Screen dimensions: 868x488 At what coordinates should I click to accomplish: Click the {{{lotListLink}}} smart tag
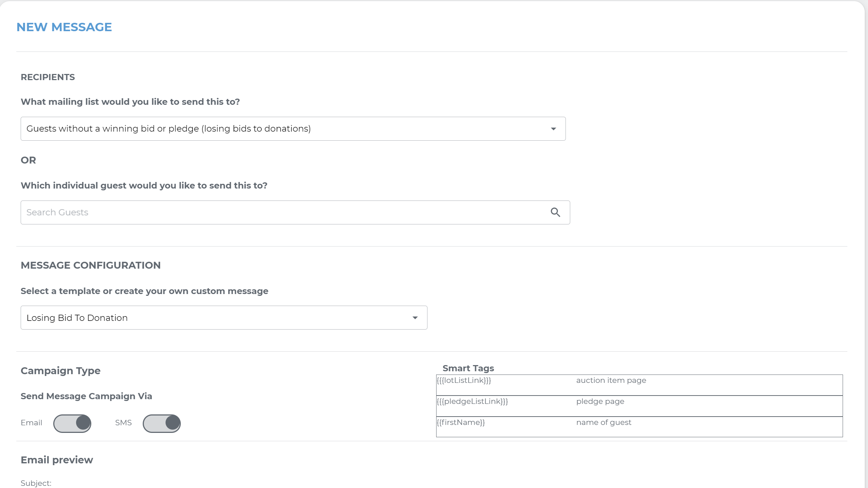(464, 380)
